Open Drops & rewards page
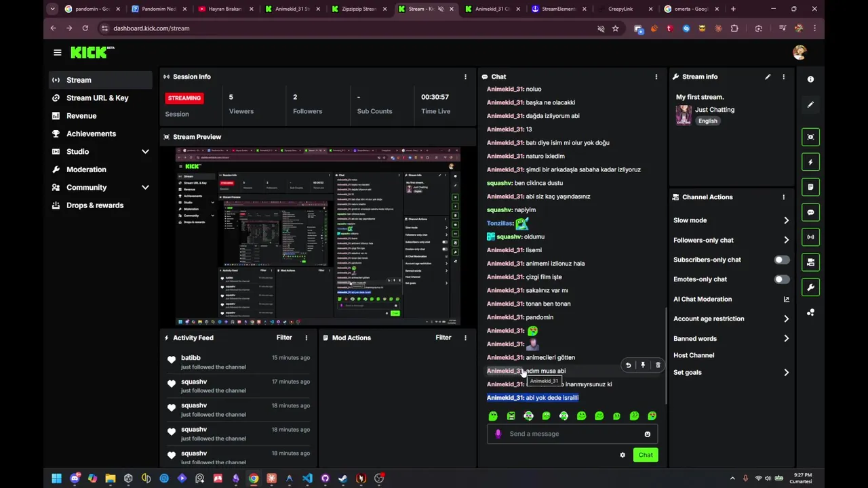Screen dimensions: 868x488 (x=100, y=205)
